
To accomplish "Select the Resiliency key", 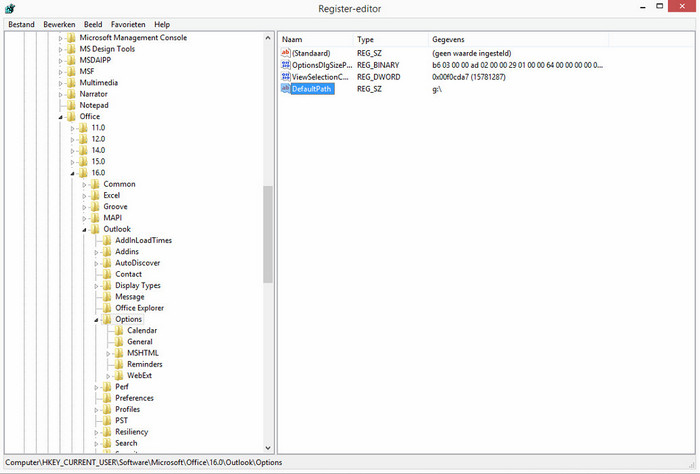I will pos(131,432).
